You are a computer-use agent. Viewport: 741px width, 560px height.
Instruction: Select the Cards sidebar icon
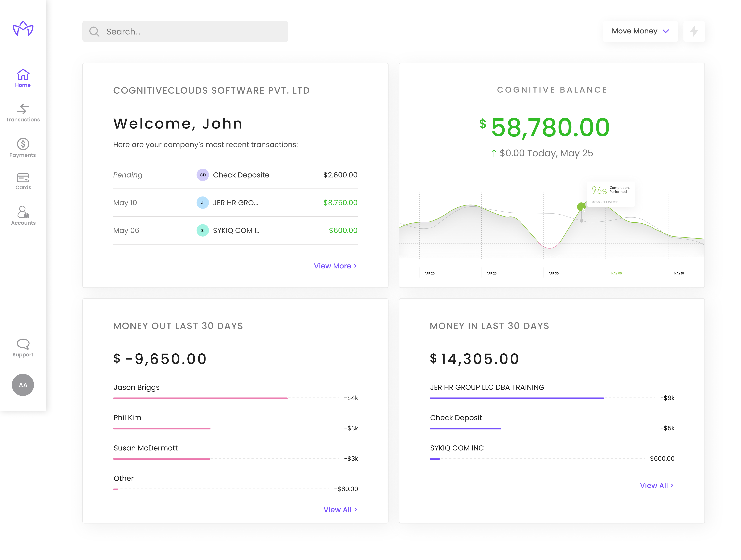coord(23,177)
